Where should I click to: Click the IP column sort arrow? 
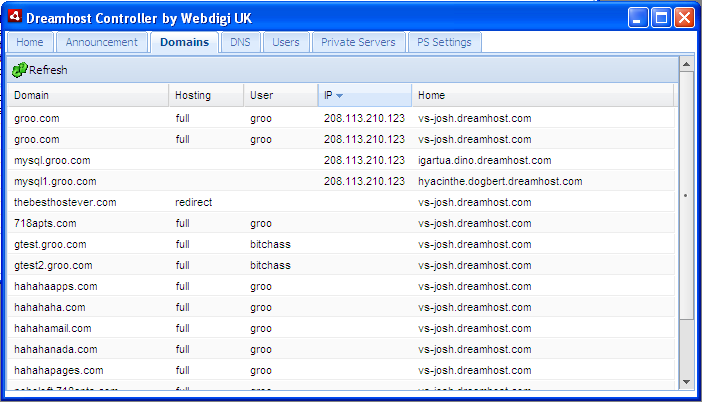(339, 95)
